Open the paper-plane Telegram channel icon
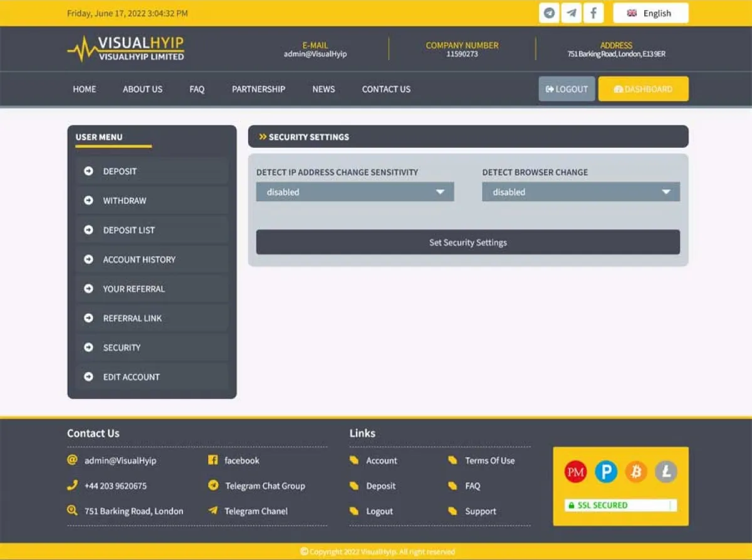 (571, 13)
